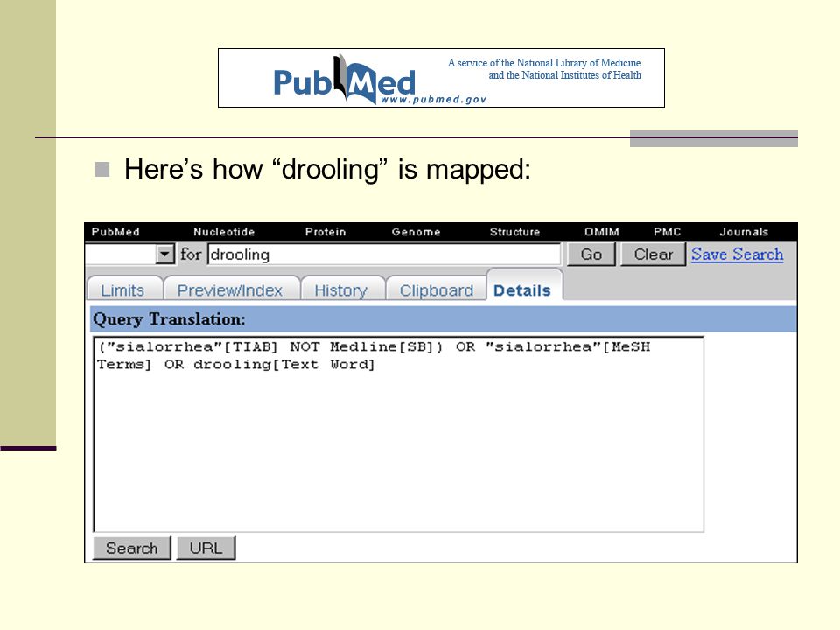840x630 pixels.
Task: Open the Save Search link
Action: tap(737, 254)
